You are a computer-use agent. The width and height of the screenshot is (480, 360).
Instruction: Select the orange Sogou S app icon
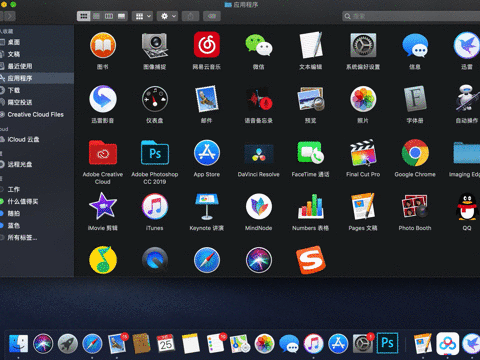click(x=311, y=260)
